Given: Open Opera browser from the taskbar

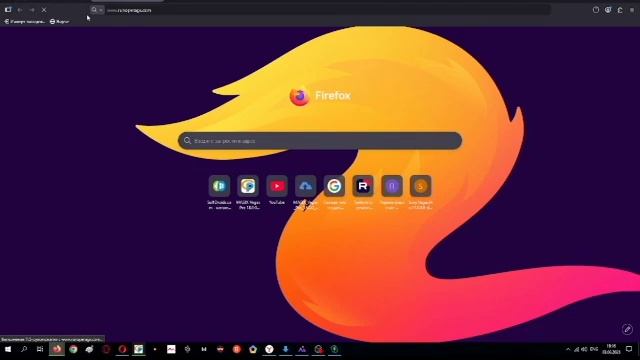Looking at the screenshot, I should click(122, 349).
